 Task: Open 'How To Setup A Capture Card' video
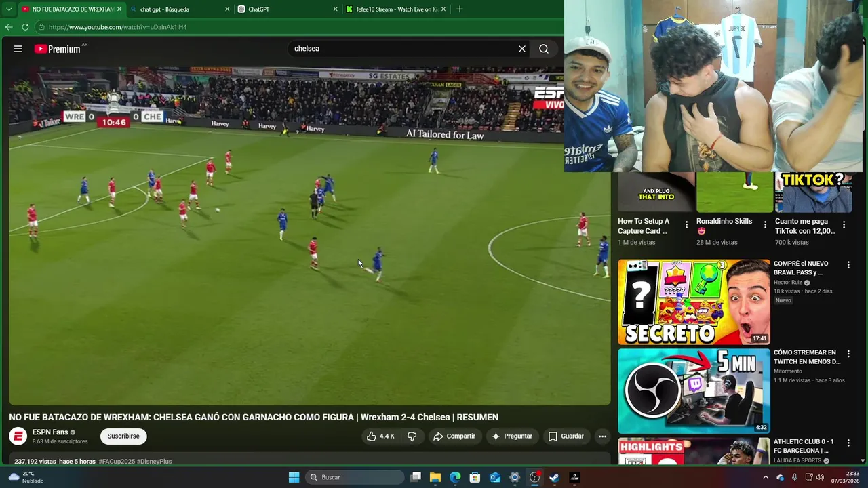644,226
